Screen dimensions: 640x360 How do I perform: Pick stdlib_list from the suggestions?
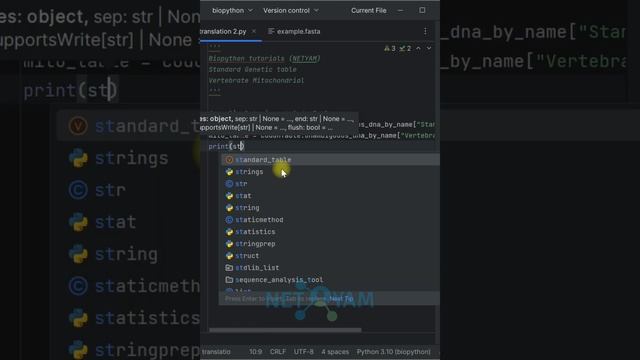[x=330, y=268]
